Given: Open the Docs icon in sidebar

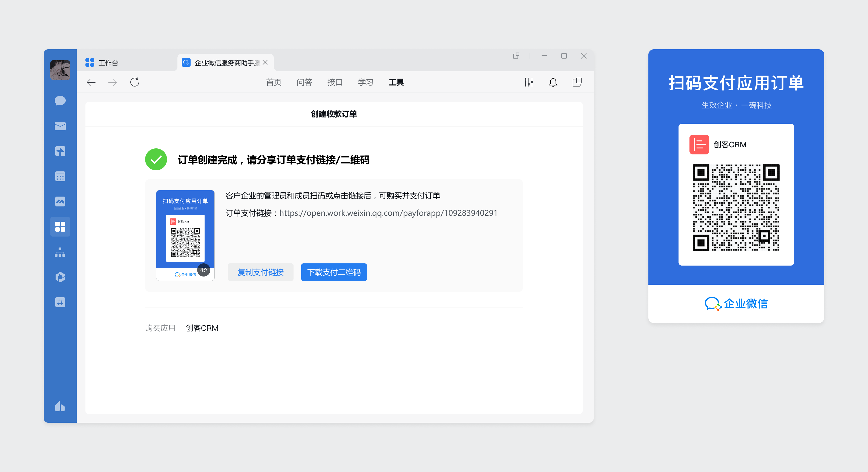Looking at the screenshot, I should click(x=60, y=151).
